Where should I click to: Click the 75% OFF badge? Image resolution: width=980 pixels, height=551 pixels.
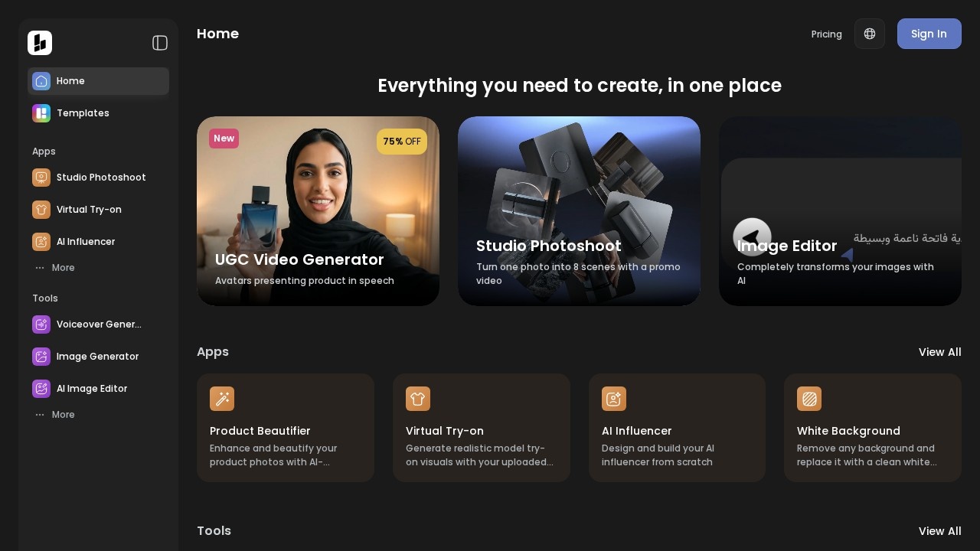[402, 142]
